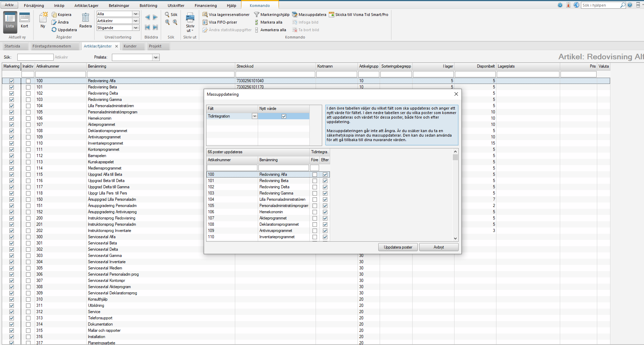Image resolution: width=644 pixels, height=345 pixels.
Task: Click Skicka till Visma Tid Smart/Pro
Action: tap(359, 15)
